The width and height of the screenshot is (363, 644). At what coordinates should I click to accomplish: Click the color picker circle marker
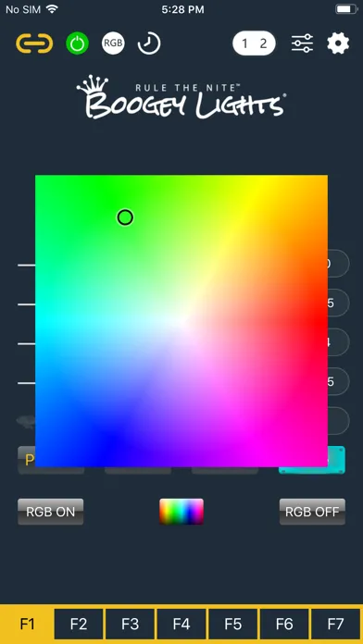[125, 217]
